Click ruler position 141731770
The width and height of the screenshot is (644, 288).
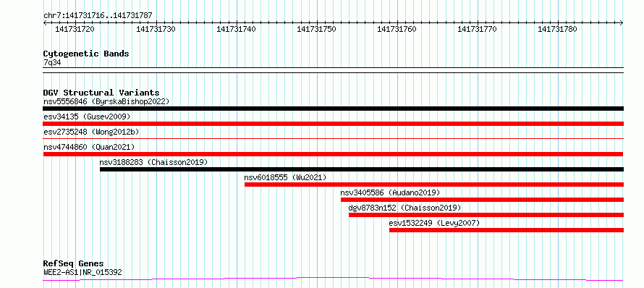478,29
